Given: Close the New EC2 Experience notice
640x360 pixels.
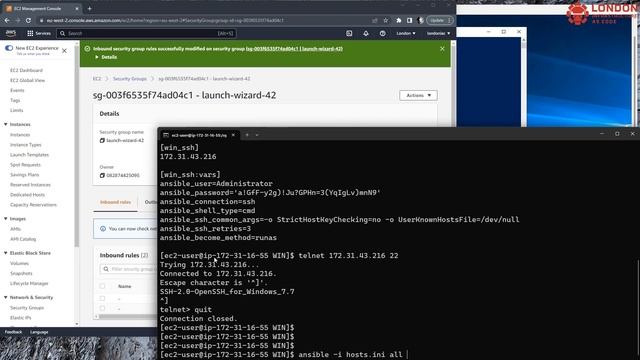Looking at the screenshot, I should 64,51.
